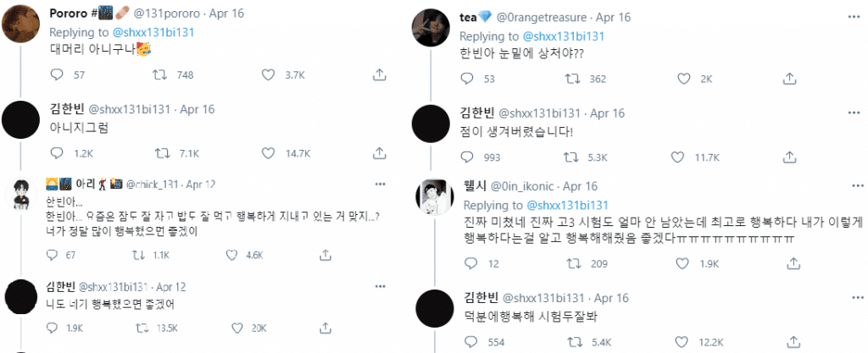Open the @0rangetreasure profile handle
Image resolution: width=868 pixels, height=353 pixels.
point(551,18)
